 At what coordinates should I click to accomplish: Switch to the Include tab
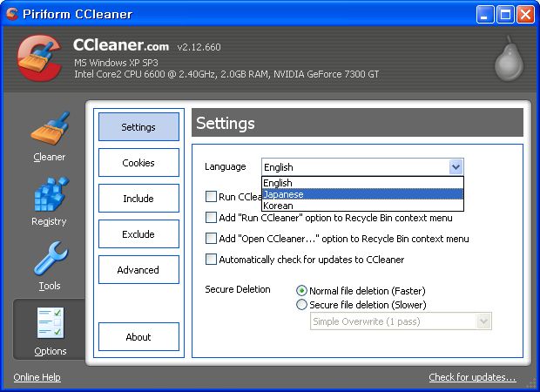click(x=138, y=199)
